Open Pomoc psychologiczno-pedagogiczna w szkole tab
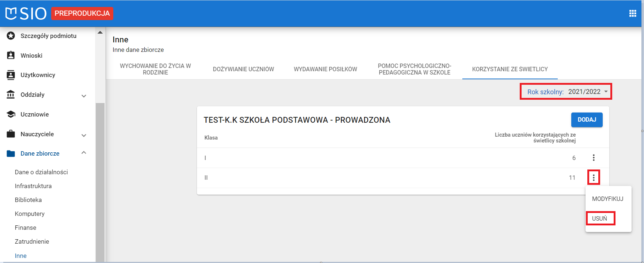Screen dimensions: 644x263 pyautogui.click(x=414, y=69)
